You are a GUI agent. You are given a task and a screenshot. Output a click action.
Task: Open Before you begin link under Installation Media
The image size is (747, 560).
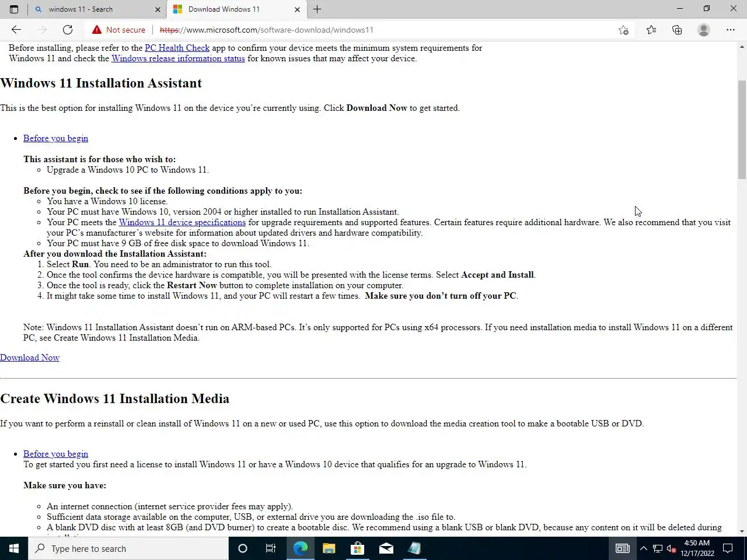(55, 454)
